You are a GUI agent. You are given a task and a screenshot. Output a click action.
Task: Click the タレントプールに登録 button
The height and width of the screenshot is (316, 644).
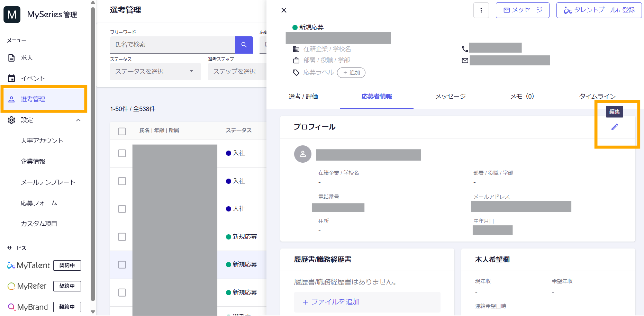coord(599,10)
